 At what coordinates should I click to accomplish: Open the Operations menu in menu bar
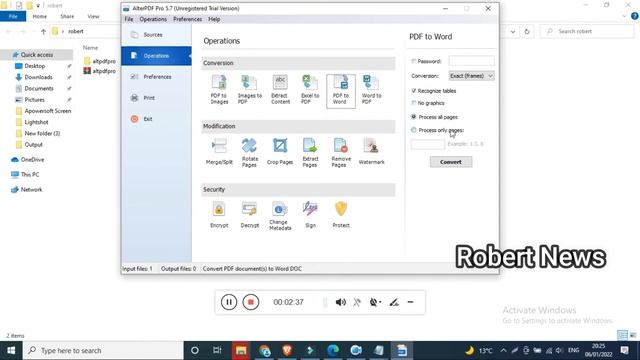pyautogui.click(x=153, y=19)
